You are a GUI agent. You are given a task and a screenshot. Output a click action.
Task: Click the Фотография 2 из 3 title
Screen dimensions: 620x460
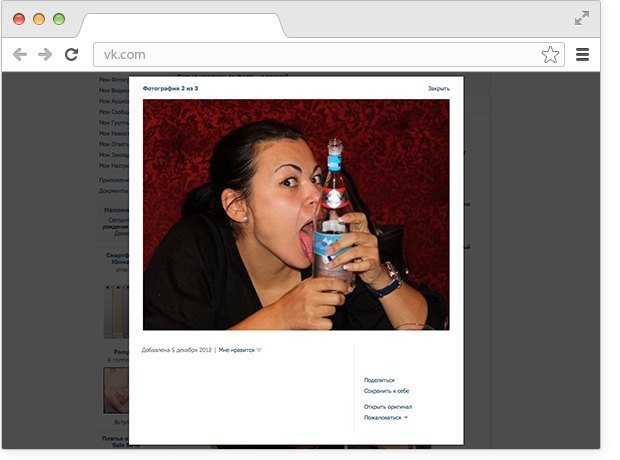coord(170,89)
